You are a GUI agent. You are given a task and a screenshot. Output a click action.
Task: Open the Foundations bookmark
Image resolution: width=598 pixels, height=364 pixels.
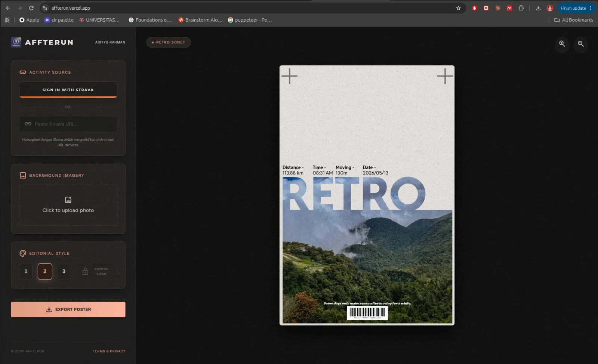coord(150,20)
